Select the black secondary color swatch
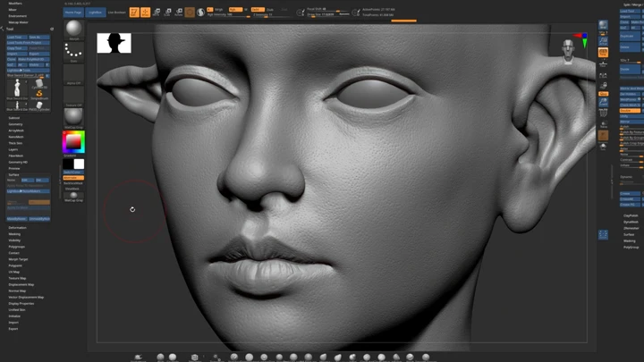The width and height of the screenshot is (644, 362). [68, 164]
